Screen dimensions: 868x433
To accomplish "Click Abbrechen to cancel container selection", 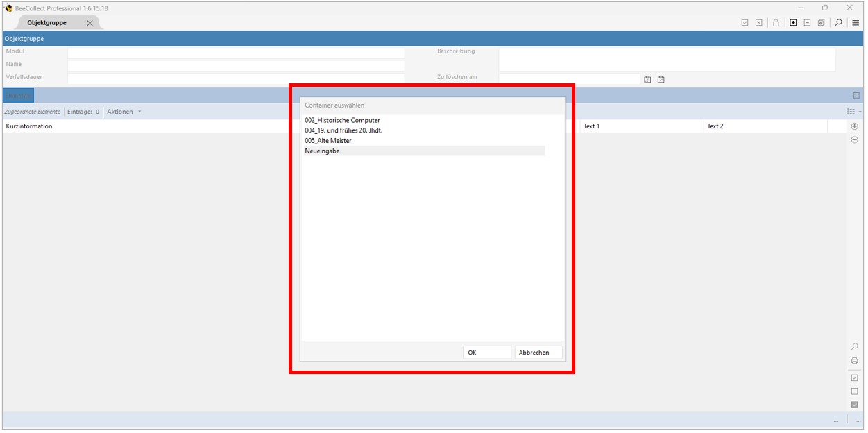I will tap(538, 353).
